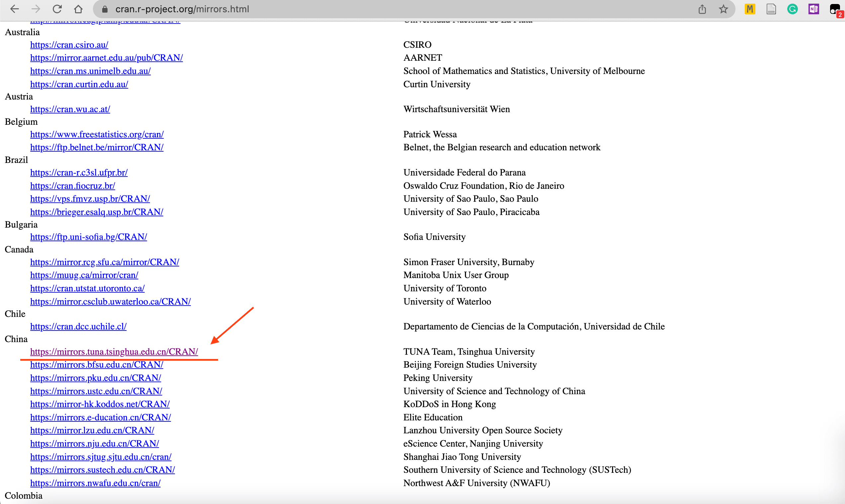Screen dimensions: 845x504
Task: Click the browser forward arrow
Action: click(36, 9)
